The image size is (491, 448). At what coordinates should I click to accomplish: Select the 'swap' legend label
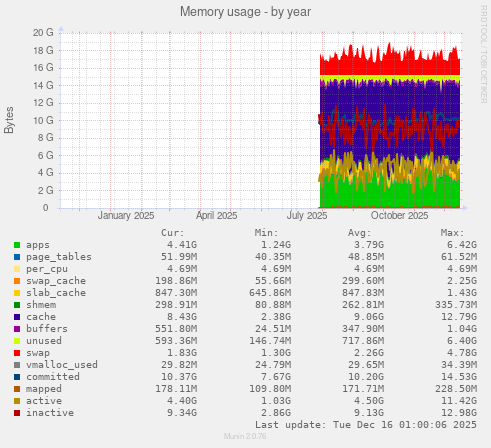pos(38,353)
